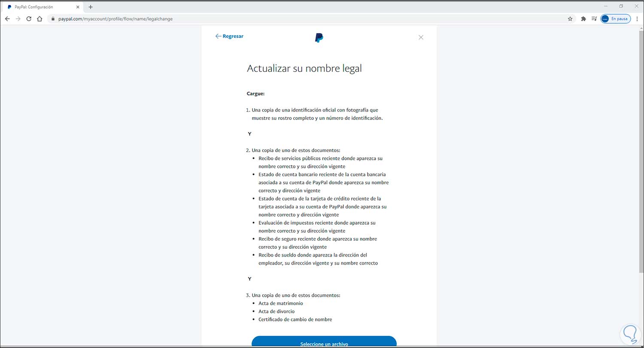
Task: Open the browser extensions puzzle icon
Action: pyautogui.click(x=583, y=18)
